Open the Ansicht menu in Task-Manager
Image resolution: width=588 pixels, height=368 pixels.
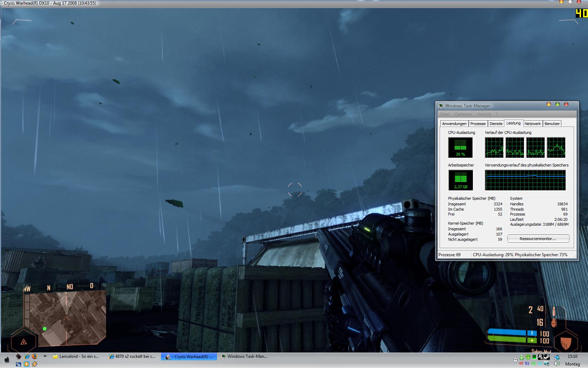pyautogui.click(x=484, y=114)
